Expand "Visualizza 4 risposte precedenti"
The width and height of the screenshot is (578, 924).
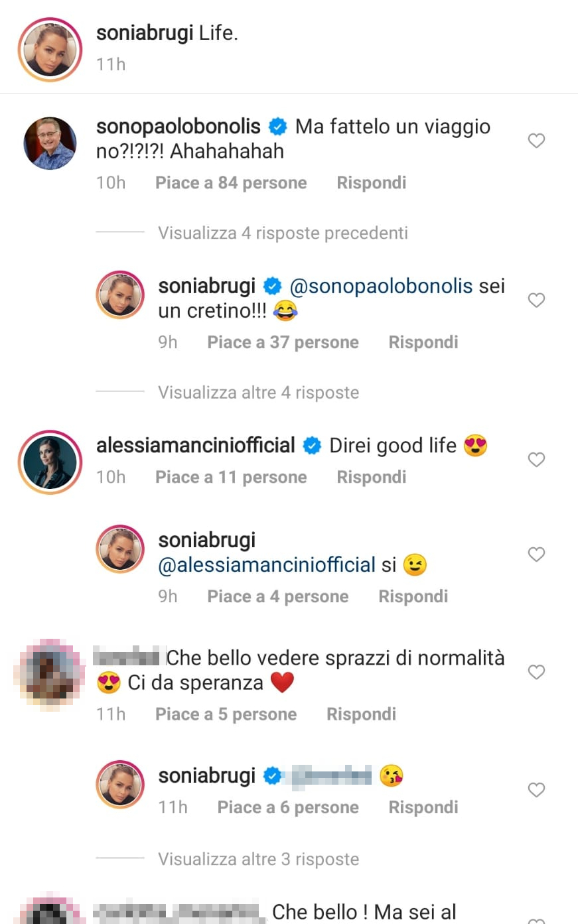pyautogui.click(x=283, y=233)
